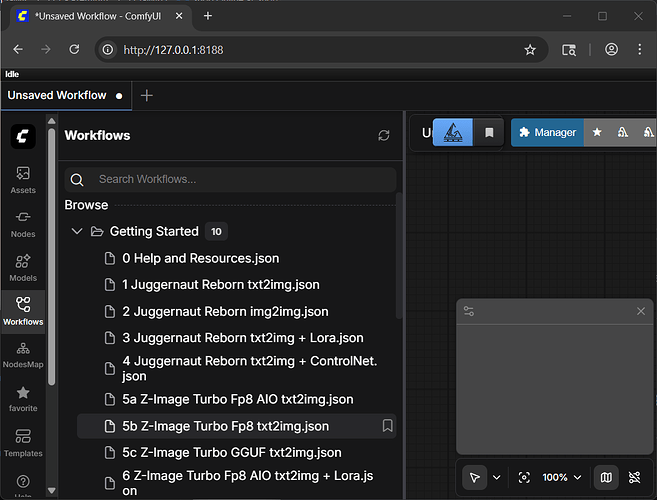Open the Assets sidebar panel
Image resolution: width=657 pixels, height=500 pixels.
pyautogui.click(x=23, y=179)
